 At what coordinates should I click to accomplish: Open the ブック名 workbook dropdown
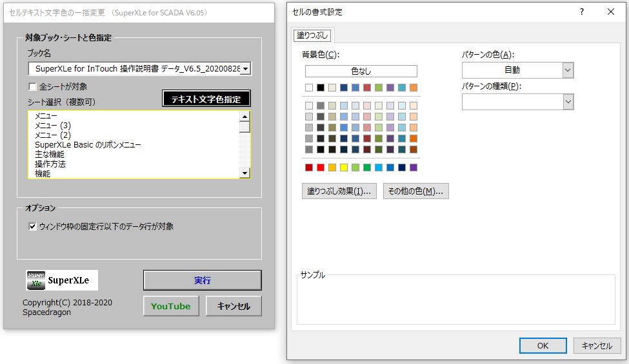246,69
